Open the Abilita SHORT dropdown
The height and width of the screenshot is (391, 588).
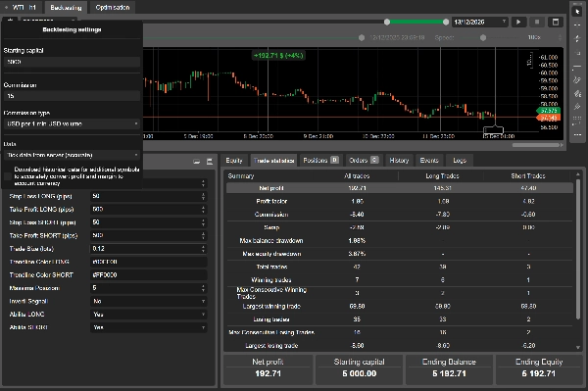coord(149,327)
